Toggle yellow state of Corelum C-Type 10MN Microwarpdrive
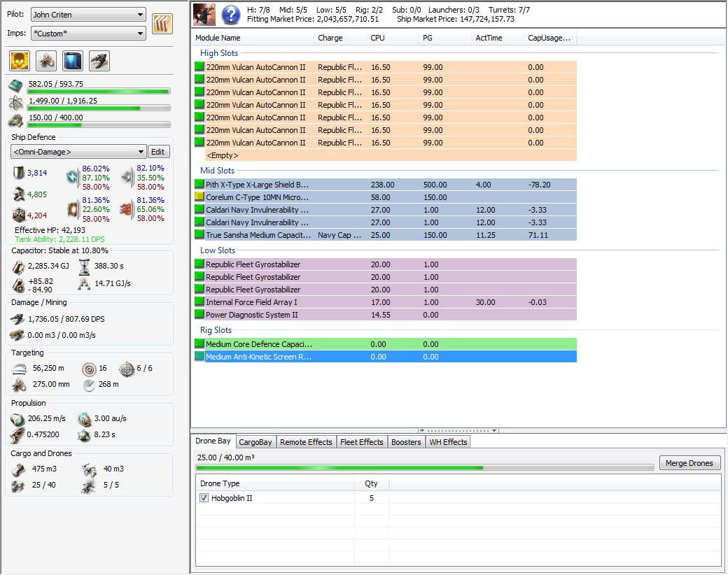 pos(199,197)
